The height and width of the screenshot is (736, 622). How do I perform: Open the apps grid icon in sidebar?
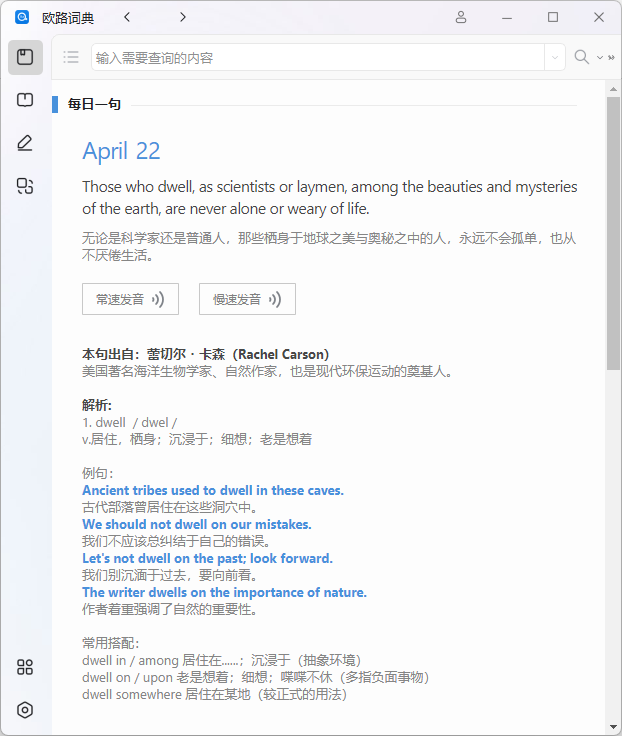pos(25,667)
